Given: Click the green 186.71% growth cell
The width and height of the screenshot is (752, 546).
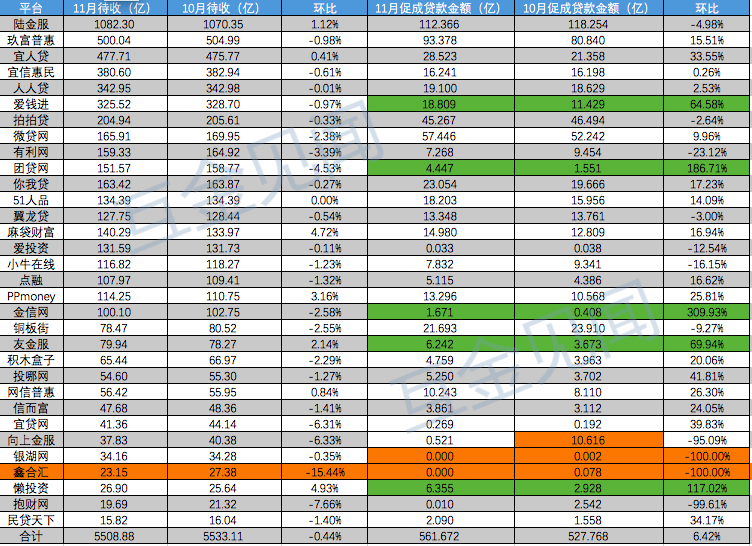Looking at the screenshot, I should click(707, 168).
